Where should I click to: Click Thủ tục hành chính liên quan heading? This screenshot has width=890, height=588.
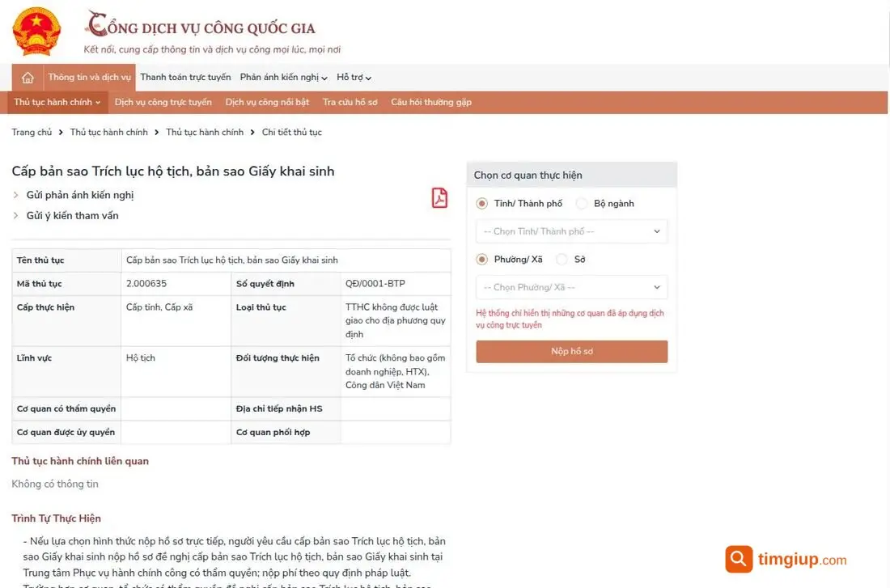point(80,461)
